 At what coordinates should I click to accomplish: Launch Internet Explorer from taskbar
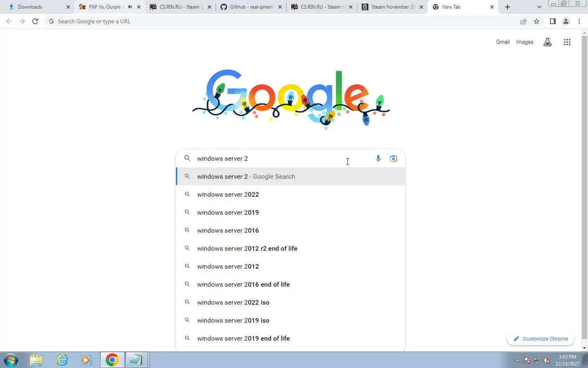(x=62, y=360)
